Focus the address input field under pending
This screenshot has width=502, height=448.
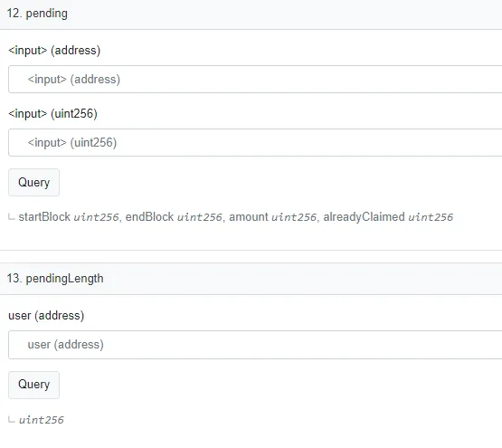point(255,79)
